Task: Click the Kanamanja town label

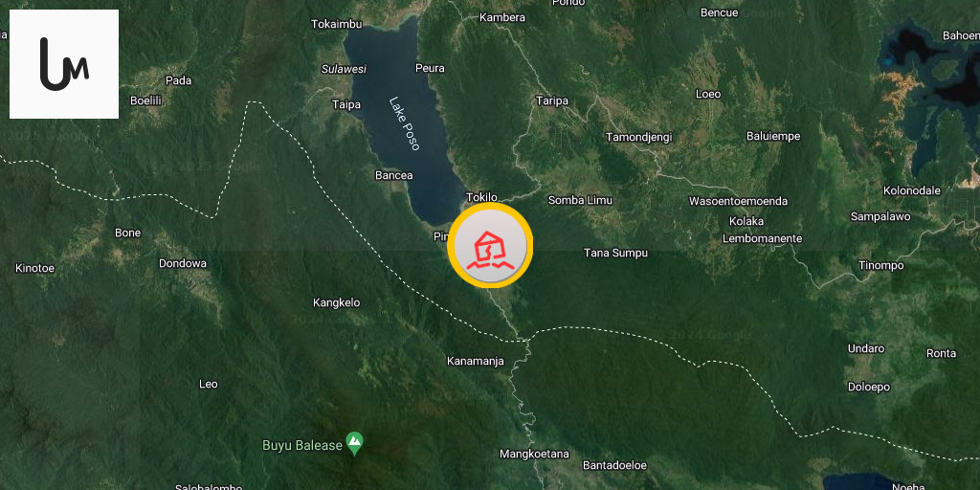Action: tap(475, 361)
